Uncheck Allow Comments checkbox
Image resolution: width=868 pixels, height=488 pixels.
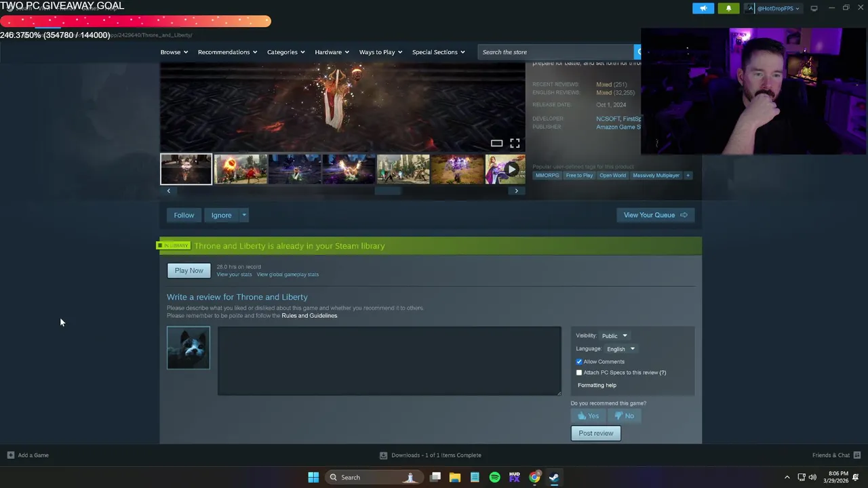[579, 362]
